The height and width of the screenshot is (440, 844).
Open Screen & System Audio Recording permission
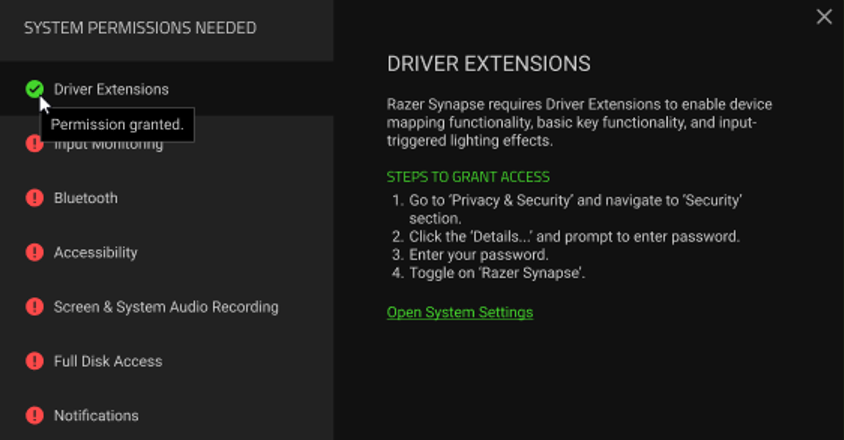[166, 307]
